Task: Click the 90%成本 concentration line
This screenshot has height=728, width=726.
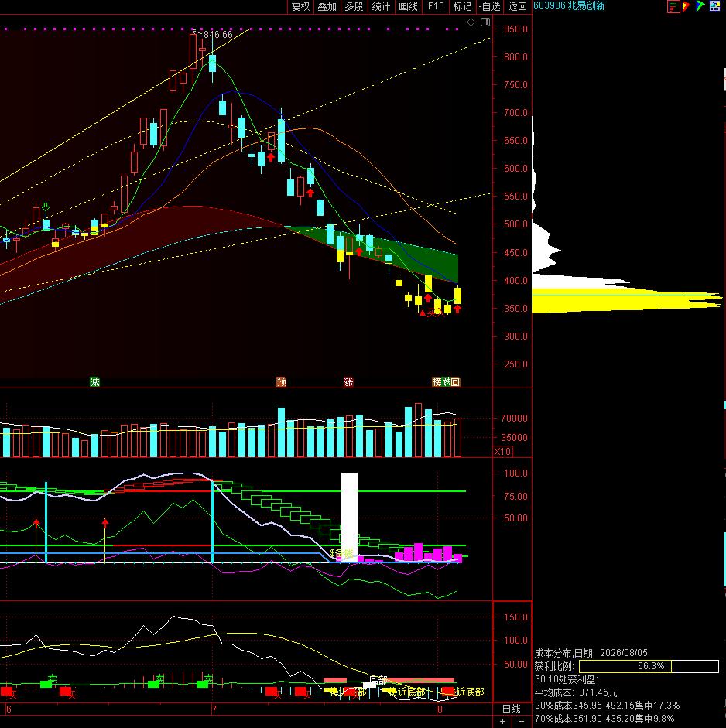Action: (607, 706)
